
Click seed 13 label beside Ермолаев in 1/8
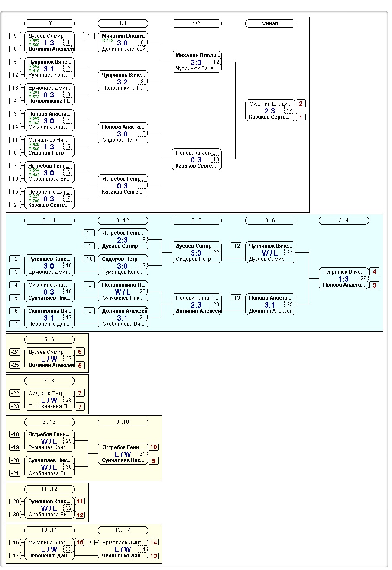pyautogui.click(x=15, y=88)
